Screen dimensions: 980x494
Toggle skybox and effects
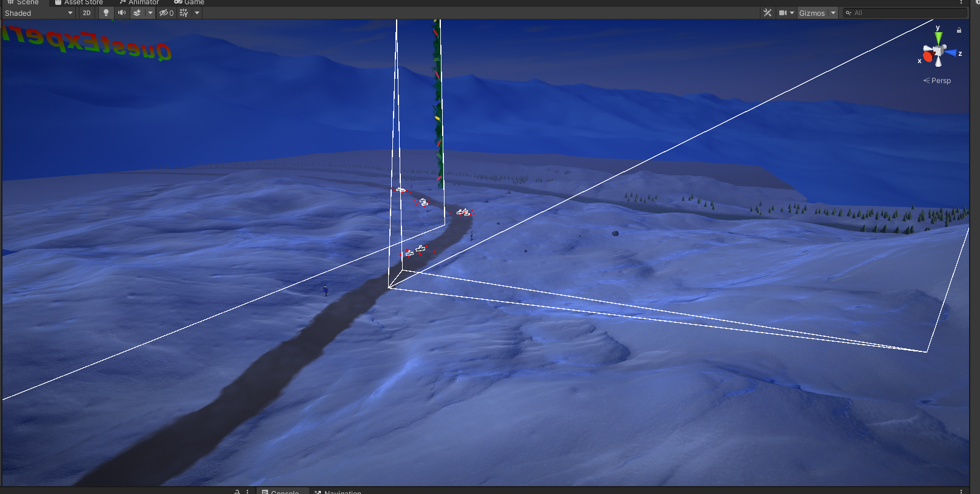(x=137, y=13)
